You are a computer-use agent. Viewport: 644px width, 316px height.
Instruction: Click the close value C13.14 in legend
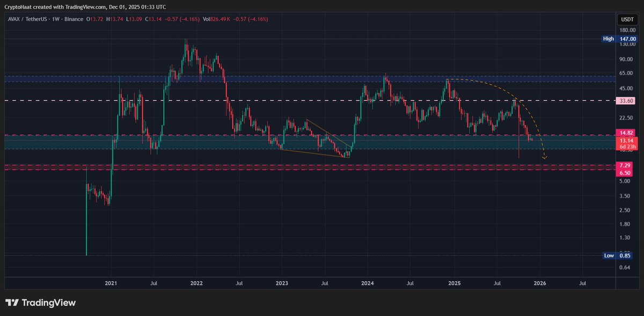[155, 19]
